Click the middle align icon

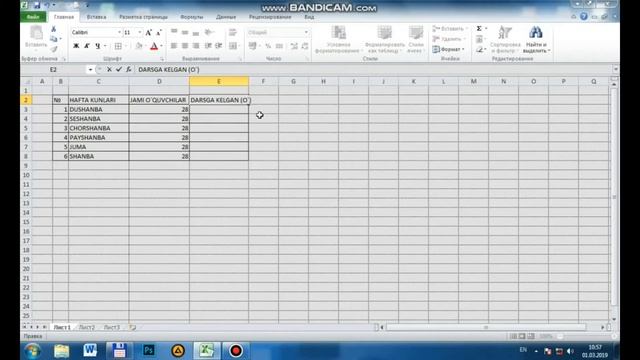pyautogui.click(x=185, y=32)
